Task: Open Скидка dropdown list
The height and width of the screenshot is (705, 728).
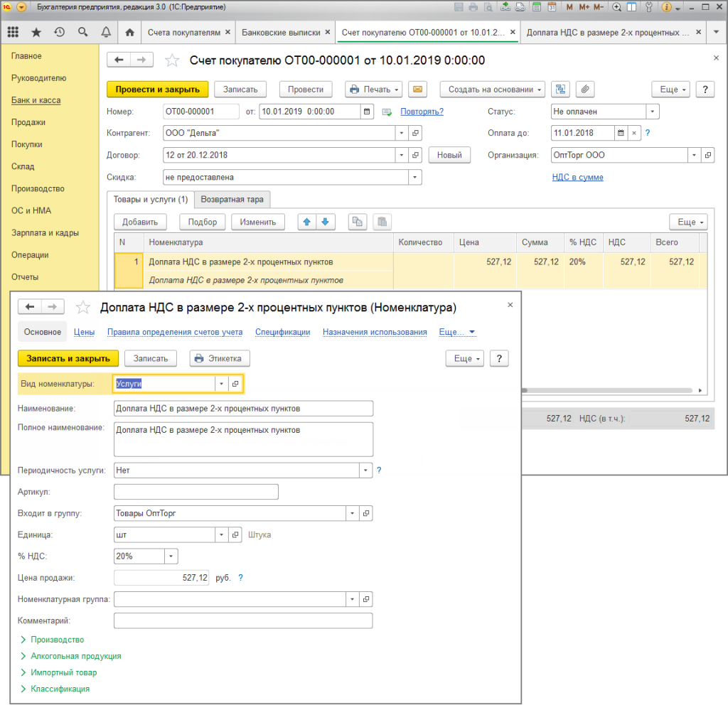Action: coord(415,177)
